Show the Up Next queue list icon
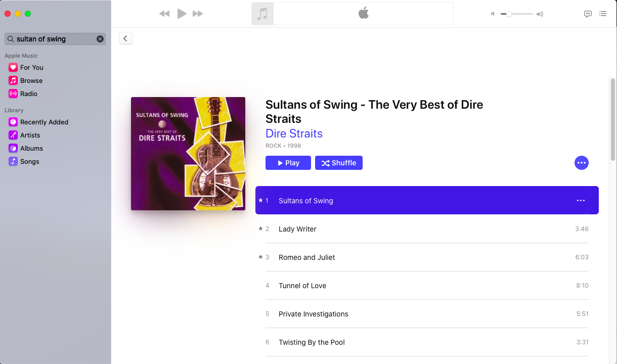617x364 pixels. click(603, 14)
